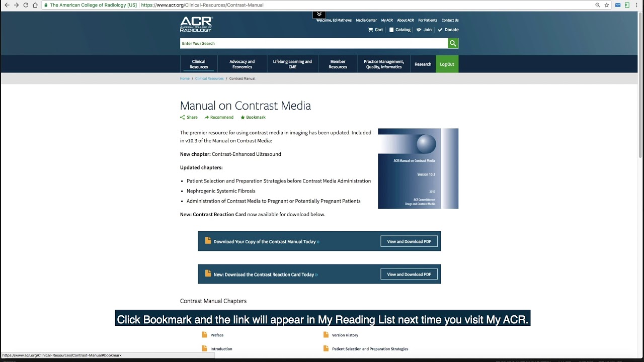This screenshot has width=644, height=362.
Task: Open the shopping Cart icon
Action: (x=371, y=30)
